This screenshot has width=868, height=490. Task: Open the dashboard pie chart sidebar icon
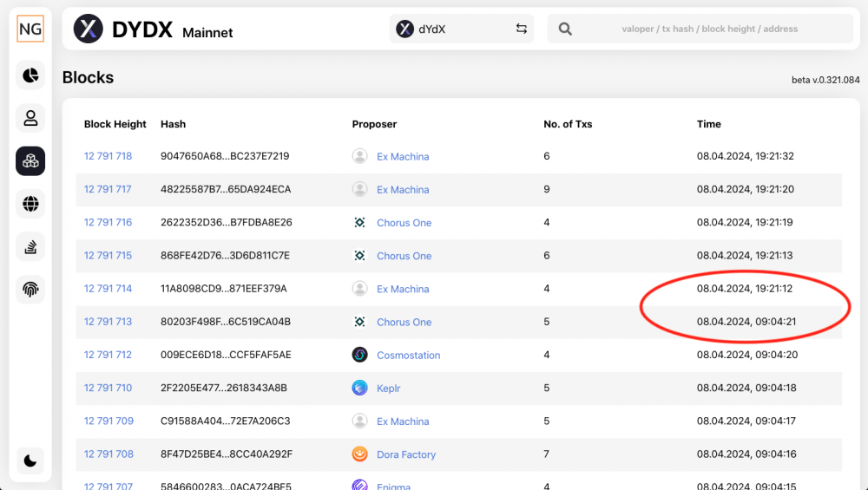click(30, 75)
